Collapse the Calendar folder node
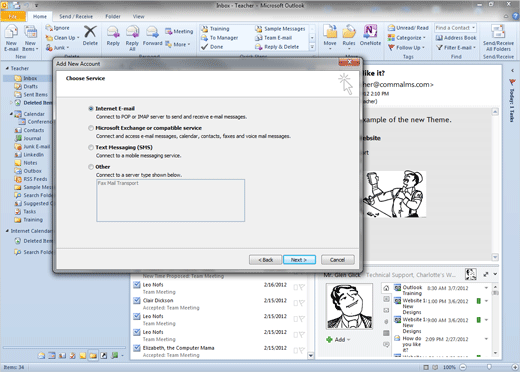The width and height of the screenshot is (520, 372). 11,114
